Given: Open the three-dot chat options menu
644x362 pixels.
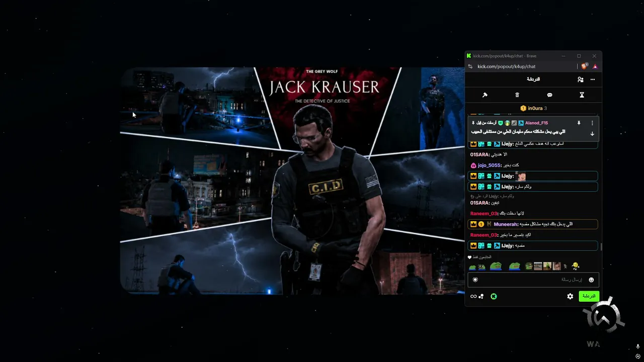Looking at the screenshot, I should pos(593,79).
